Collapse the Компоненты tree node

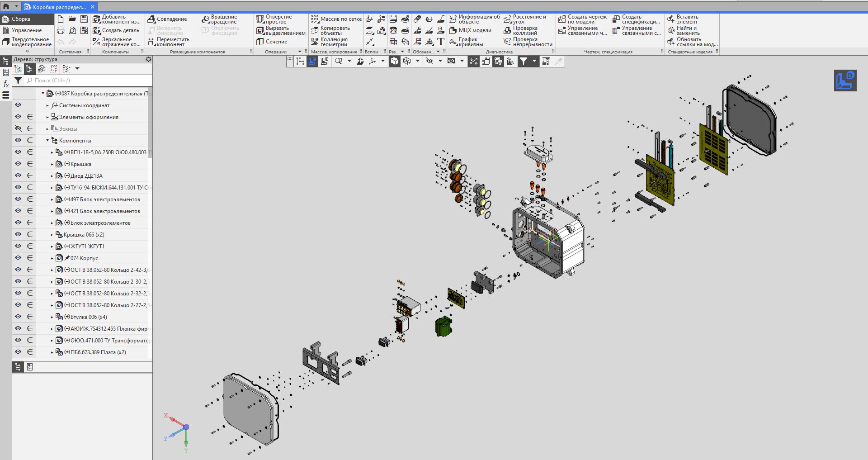click(47, 141)
